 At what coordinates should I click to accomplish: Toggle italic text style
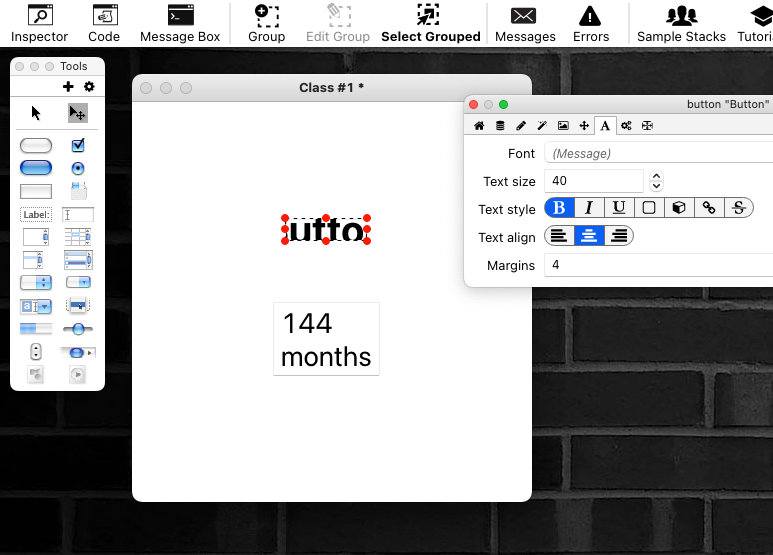tap(589, 208)
